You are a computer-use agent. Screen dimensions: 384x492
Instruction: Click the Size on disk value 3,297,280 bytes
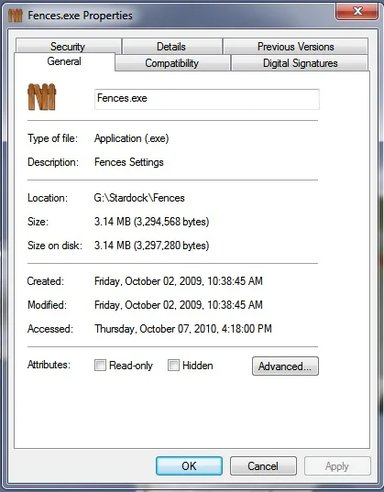(x=152, y=246)
